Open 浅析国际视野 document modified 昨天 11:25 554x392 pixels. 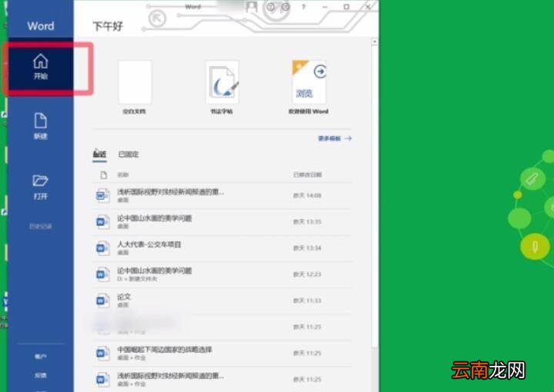point(222,379)
